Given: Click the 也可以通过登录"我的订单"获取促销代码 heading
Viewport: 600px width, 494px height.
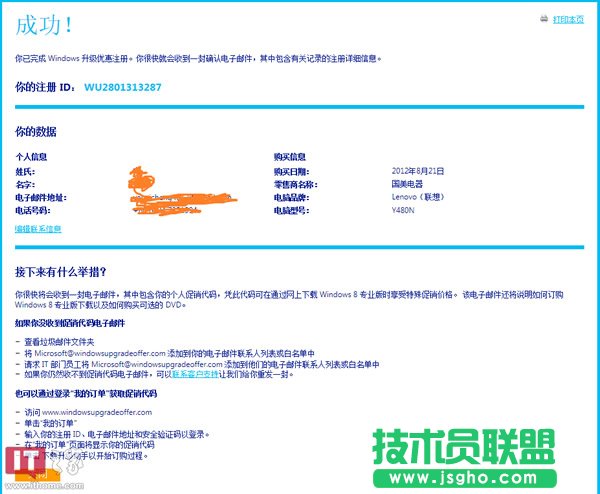Looking at the screenshot, I should (86, 394).
